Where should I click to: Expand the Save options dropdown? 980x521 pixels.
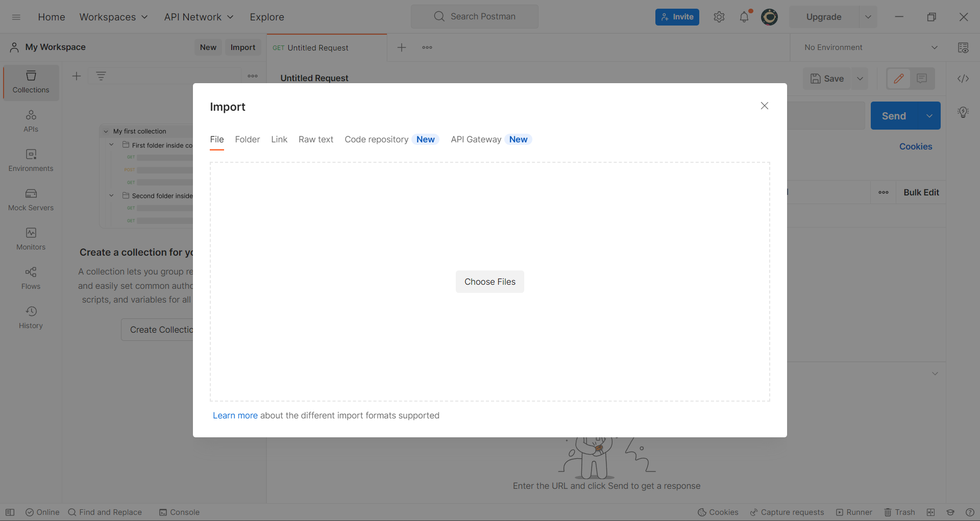click(x=860, y=79)
